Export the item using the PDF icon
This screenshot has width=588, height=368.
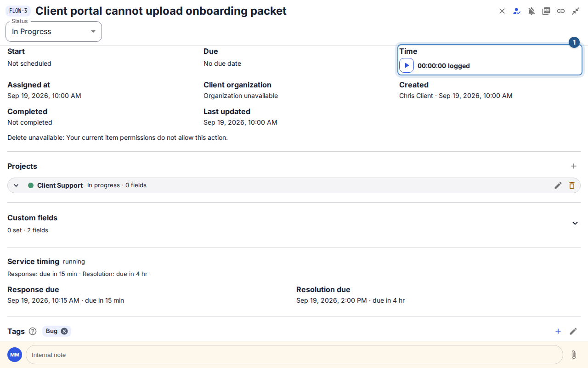[546, 11]
